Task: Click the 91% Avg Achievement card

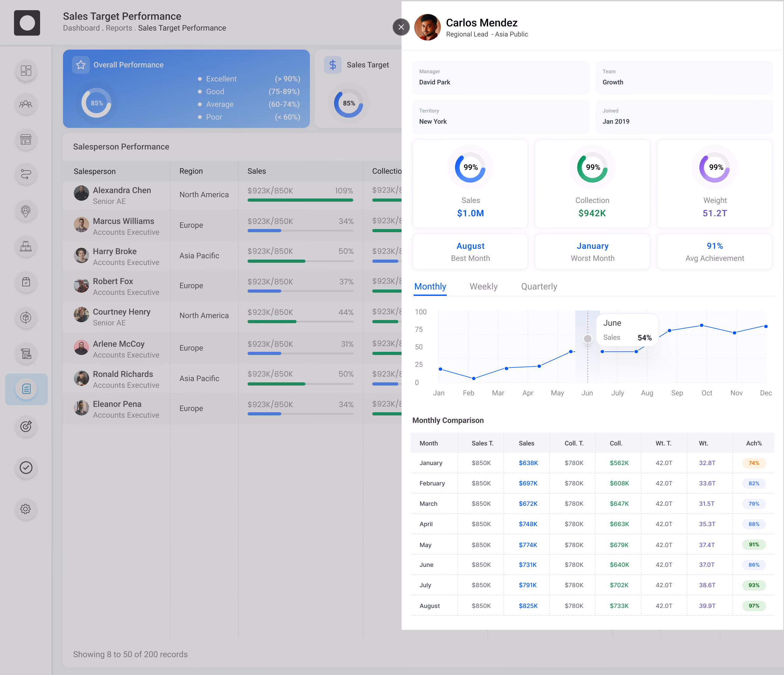Action: tap(715, 252)
